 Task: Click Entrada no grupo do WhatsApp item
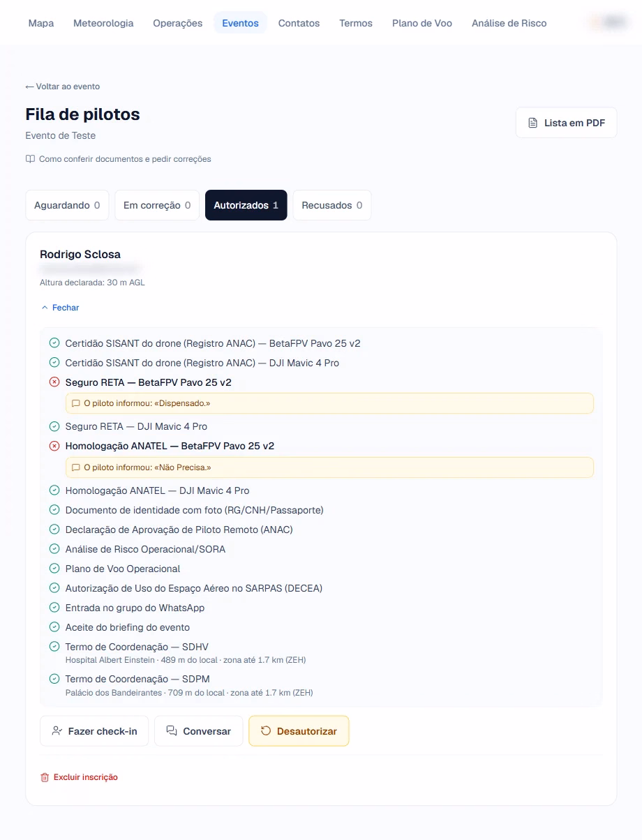click(135, 608)
